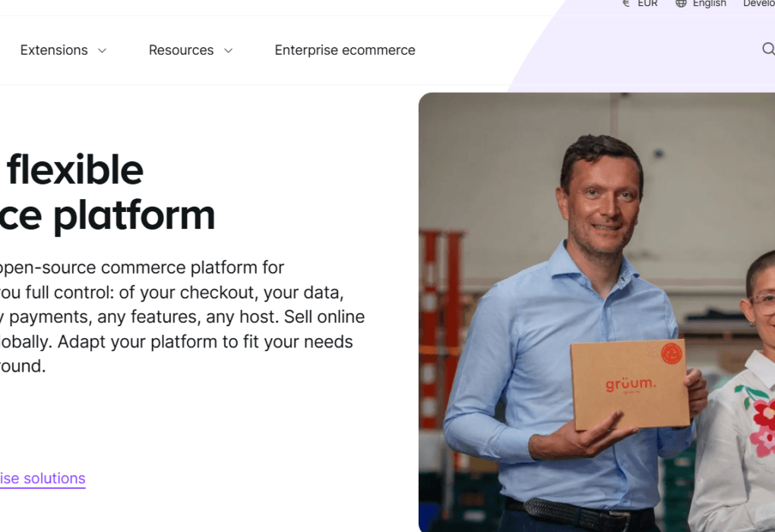Click the EUR text label
The height and width of the screenshot is (532, 775).
pos(646,4)
